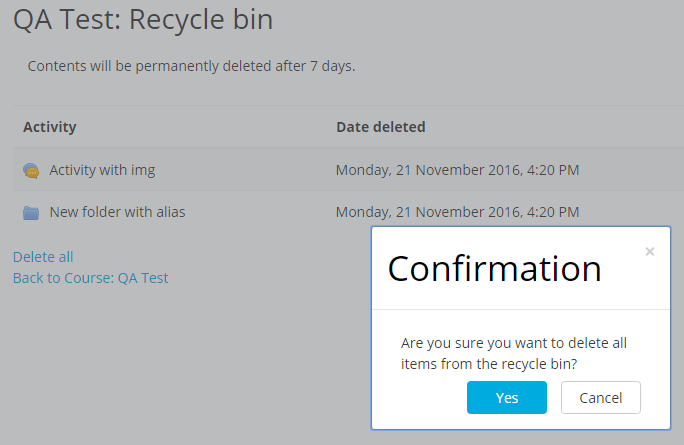Dismiss the dialog using Cancel
The height and width of the screenshot is (445, 684).
click(601, 397)
